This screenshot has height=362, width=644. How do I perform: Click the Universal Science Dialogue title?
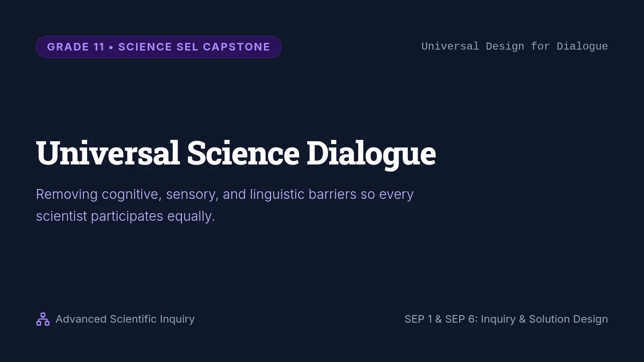coord(236,153)
